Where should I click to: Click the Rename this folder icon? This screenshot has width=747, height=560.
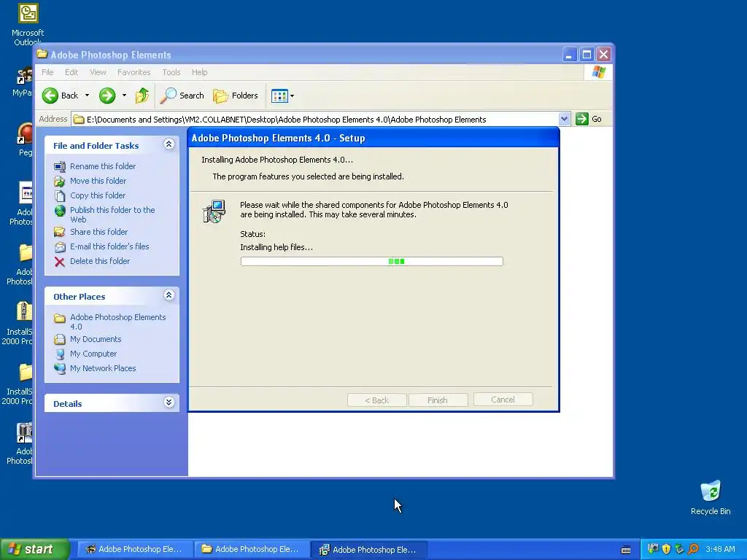[x=60, y=167]
